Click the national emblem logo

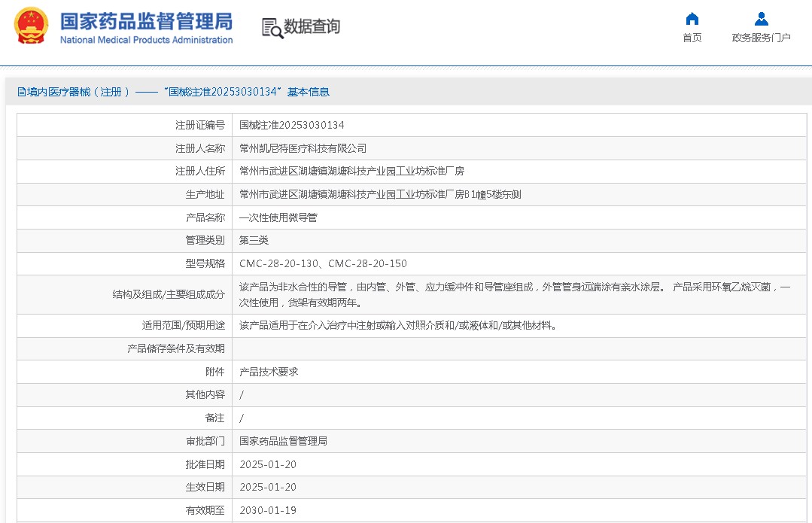(31, 26)
